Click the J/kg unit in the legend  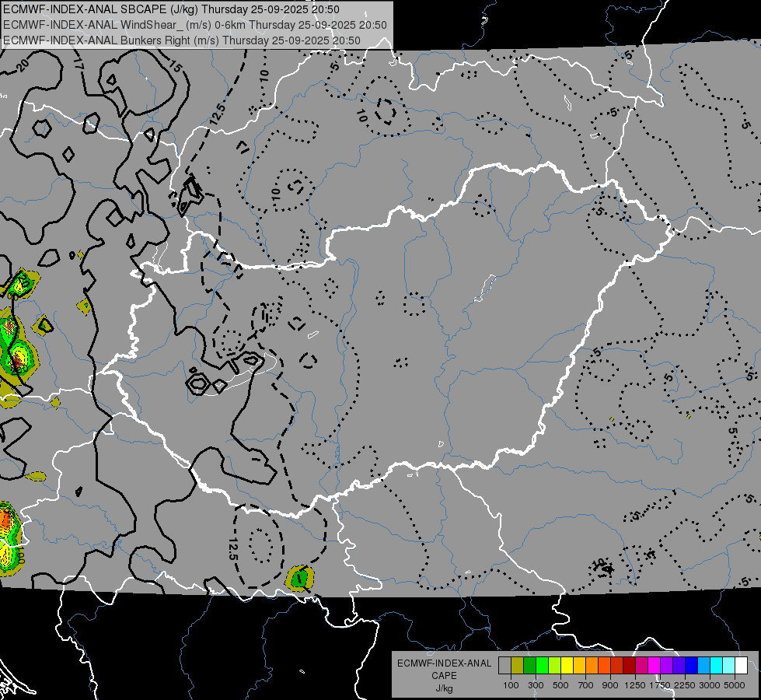444,689
